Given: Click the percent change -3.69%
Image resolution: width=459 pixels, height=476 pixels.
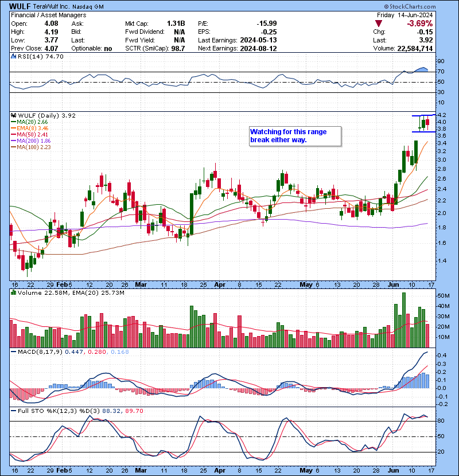Looking at the screenshot, I should pos(420,24).
